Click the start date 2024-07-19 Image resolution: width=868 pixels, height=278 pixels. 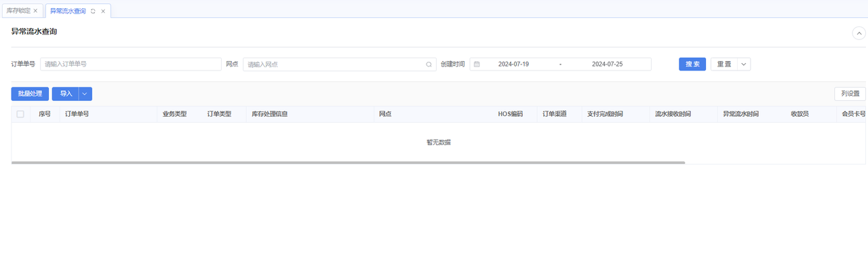pyautogui.click(x=513, y=64)
